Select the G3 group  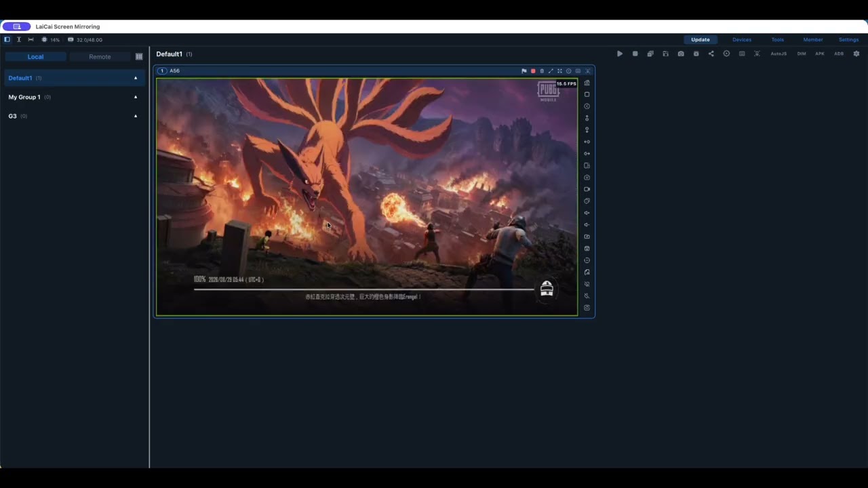pyautogui.click(x=75, y=116)
